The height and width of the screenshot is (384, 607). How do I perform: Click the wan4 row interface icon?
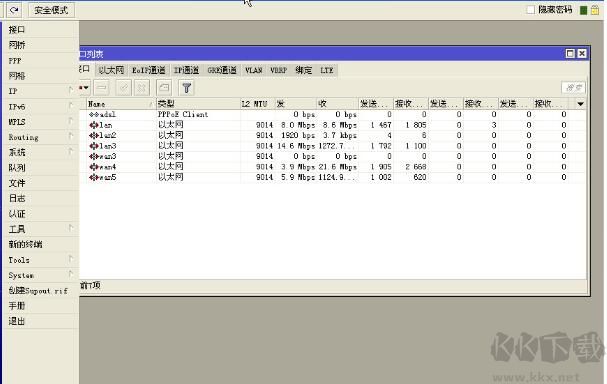coord(94,167)
